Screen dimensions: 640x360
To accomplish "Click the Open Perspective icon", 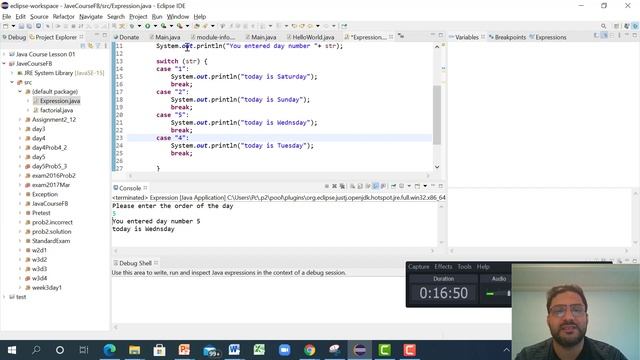I will pyautogui.click(x=616, y=26).
